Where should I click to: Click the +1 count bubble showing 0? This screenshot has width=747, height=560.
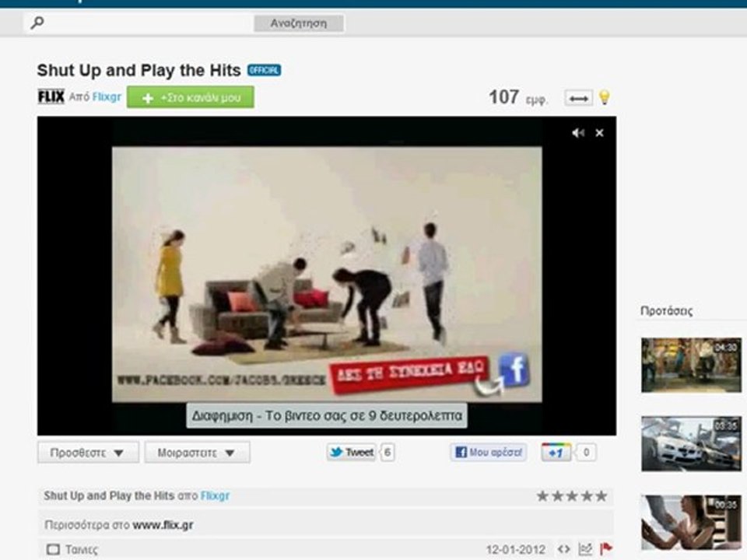586,453
